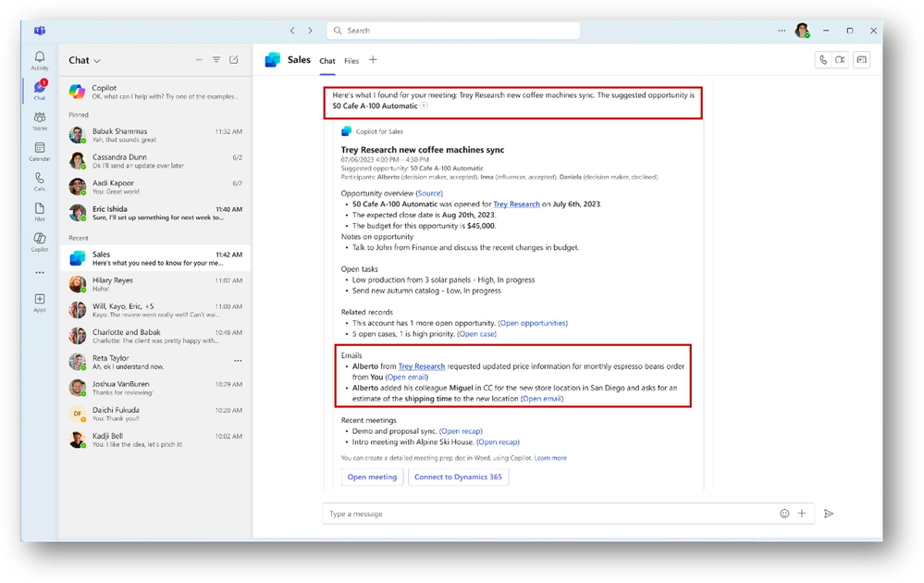The height and width of the screenshot is (583, 924).
Task: Open Eric Ishida chat
Action: click(x=155, y=213)
